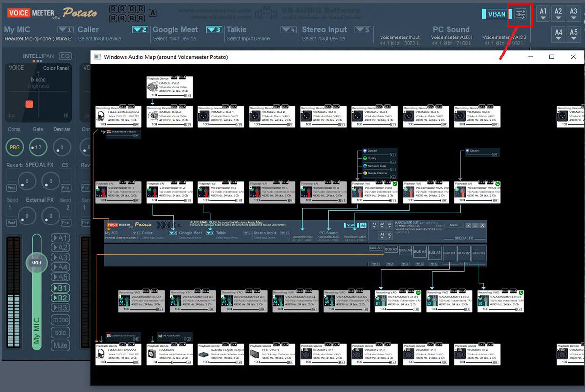The image size is (585, 392).
Task: Open Menu button in the miniature Voicemeeter map
Action: [454, 225]
